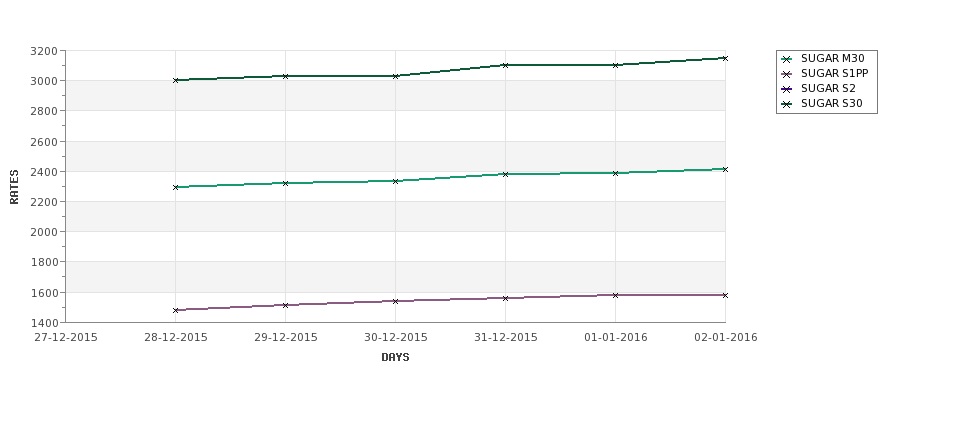
Task: Click the SUGAR S1PP legend marker icon
Action: 787,74
